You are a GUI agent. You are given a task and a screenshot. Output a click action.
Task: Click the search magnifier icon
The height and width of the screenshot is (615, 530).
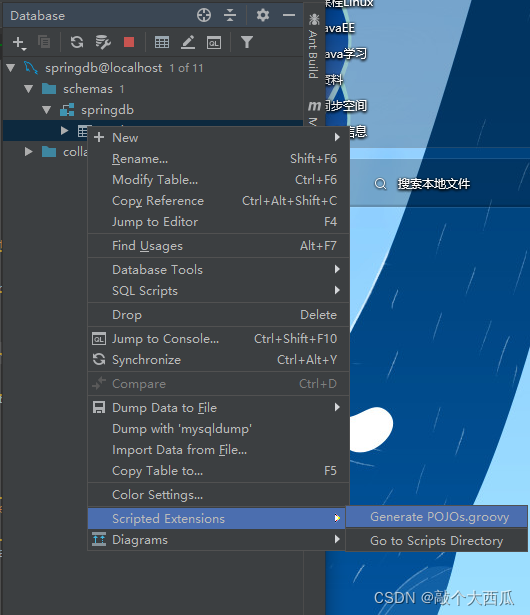pos(381,184)
